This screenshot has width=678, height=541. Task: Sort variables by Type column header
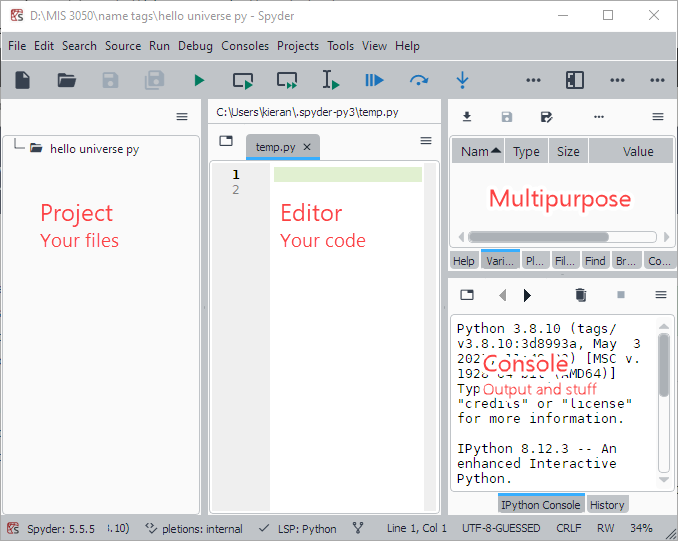(x=526, y=151)
